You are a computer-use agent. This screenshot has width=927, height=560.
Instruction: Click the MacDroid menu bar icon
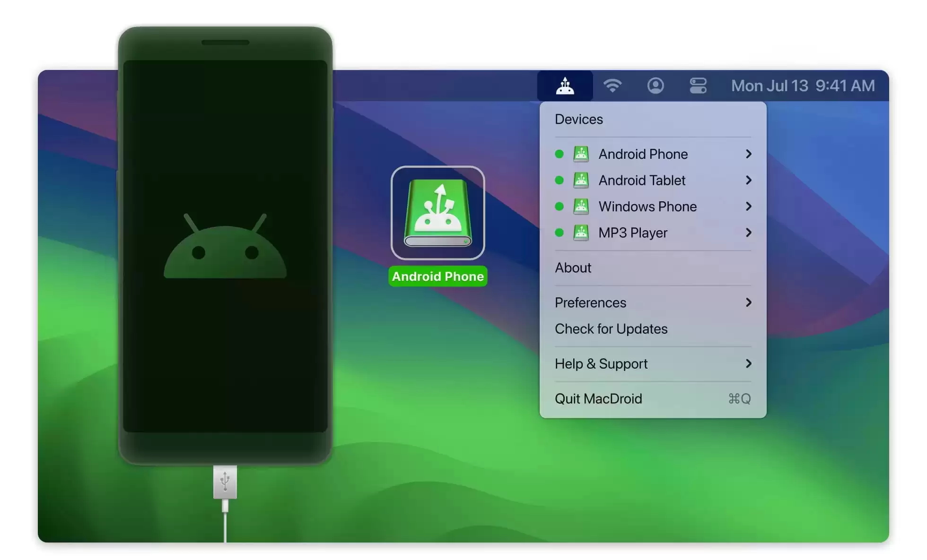[566, 86]
